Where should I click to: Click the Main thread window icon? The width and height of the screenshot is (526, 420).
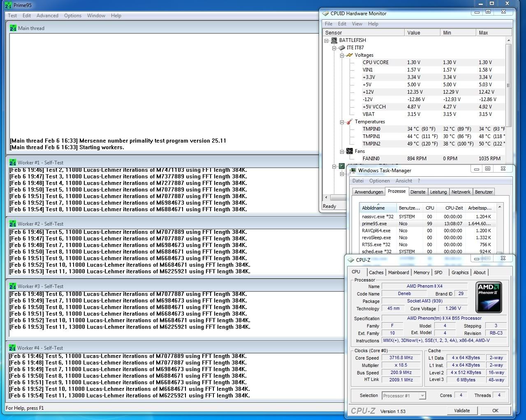(13, 28)
